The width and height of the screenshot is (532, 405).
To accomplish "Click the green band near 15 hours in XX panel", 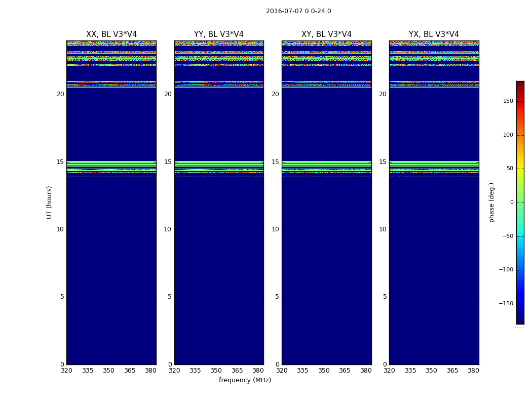I will [x=111, y=163].
